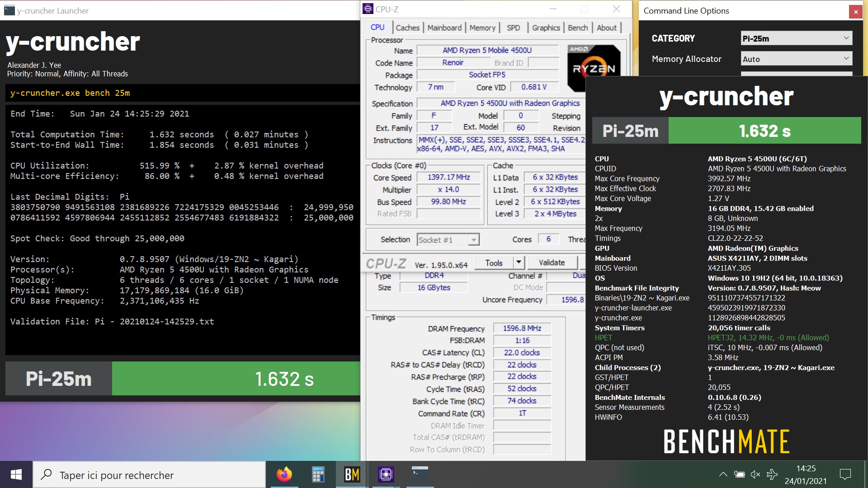Click the CPU-Z taskbar icon

386,474
